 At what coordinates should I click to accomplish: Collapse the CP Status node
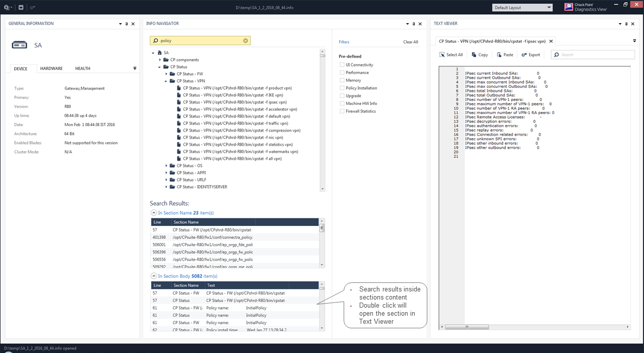point(160,67)
